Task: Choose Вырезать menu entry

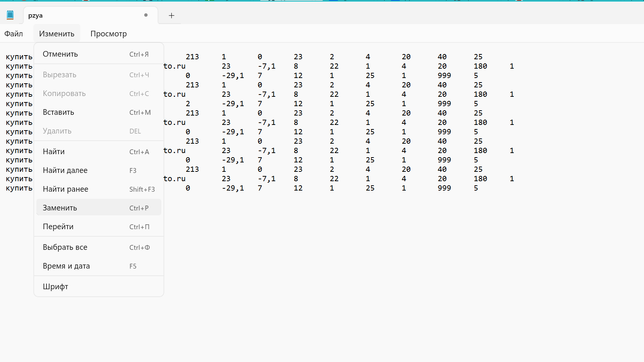Action: pos(99,75)
